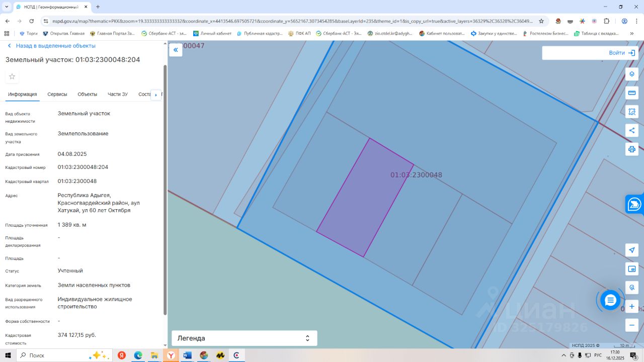Viewport: 644px width, 362px height.
Task: Open the Объекты tab
Action: (x=88, y=95)
